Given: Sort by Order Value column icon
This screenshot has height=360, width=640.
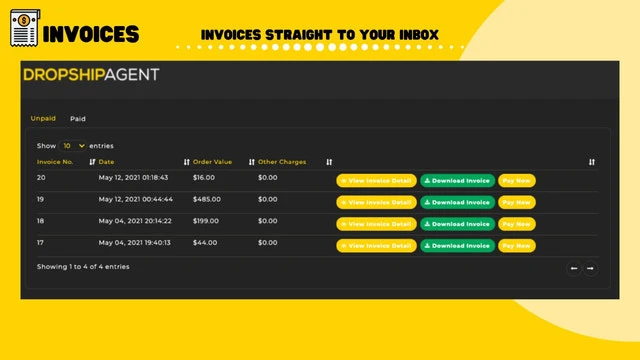Looking at the screenshot, I should click(251, 162).
